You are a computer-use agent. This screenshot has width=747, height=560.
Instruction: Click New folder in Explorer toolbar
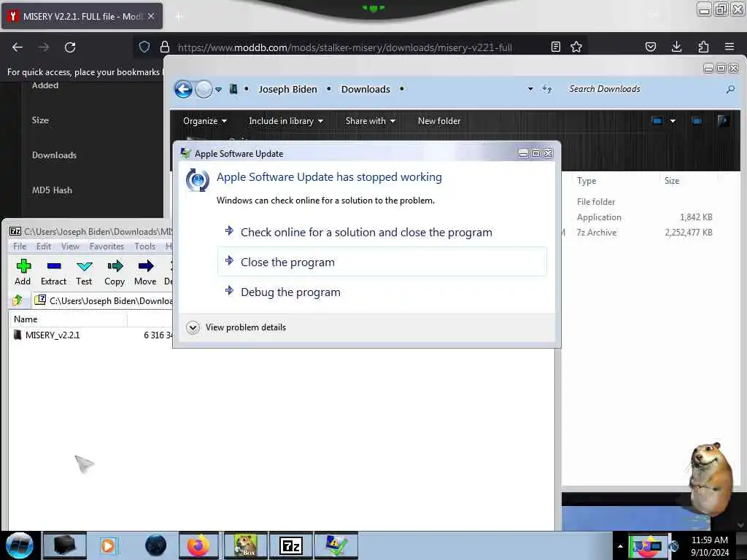[x=438, y=121]
